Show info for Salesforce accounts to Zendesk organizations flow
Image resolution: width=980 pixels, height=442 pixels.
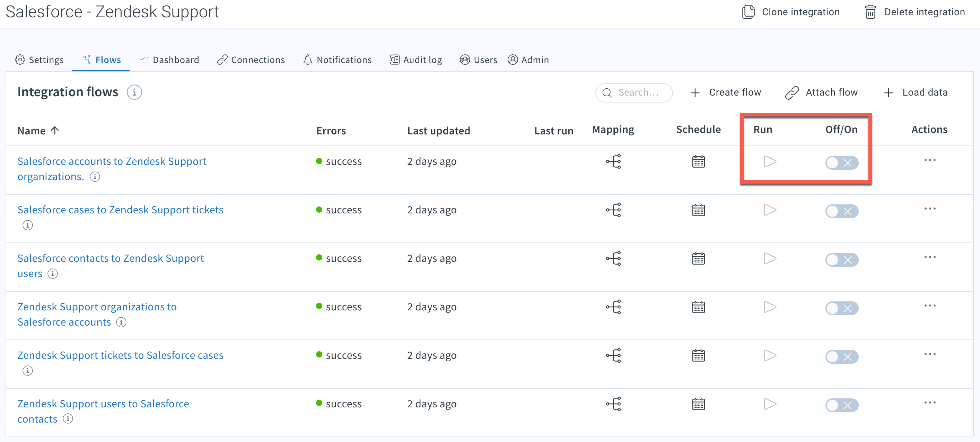pos(95,177)
